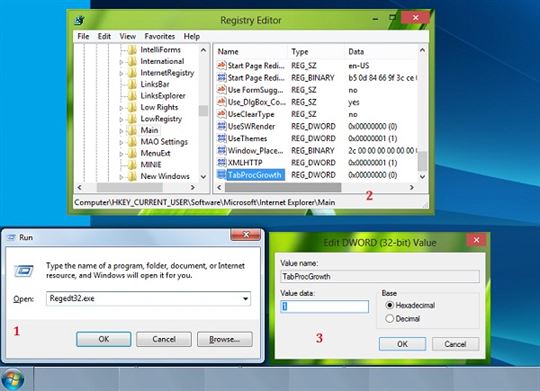Click the Value data input field

[324, 306]
